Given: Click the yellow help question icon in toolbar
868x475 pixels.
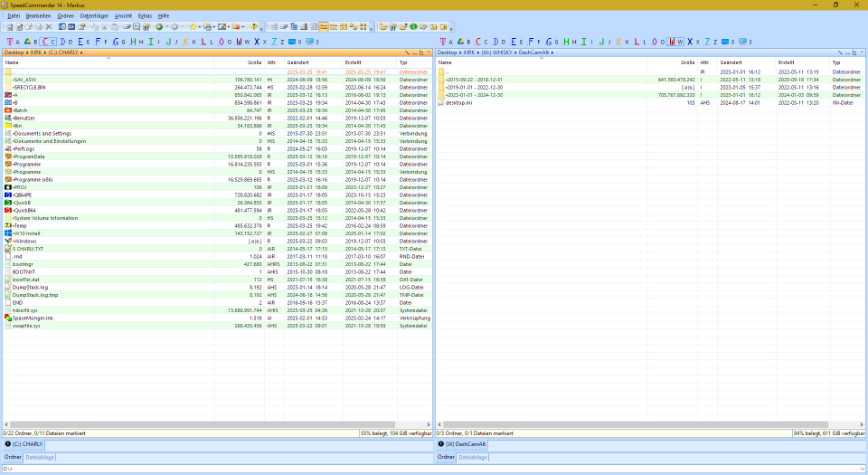Looking at the screenshot, I should [253, 26].
